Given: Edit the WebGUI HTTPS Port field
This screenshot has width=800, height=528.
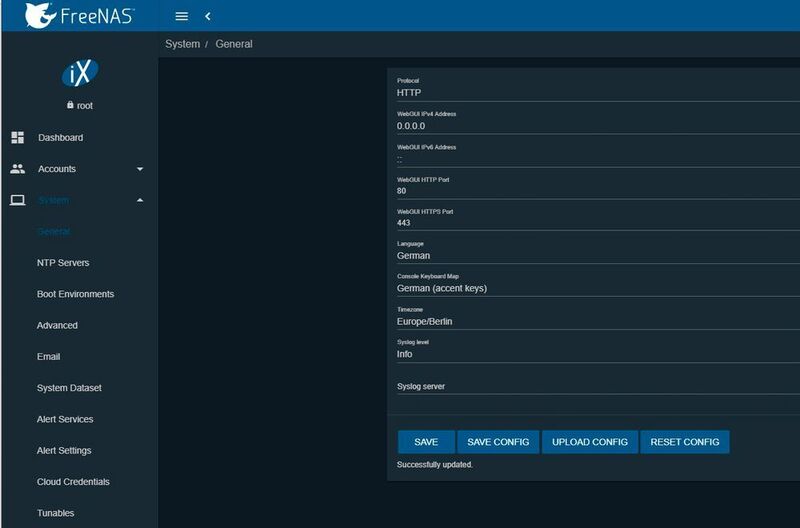Looking at the screenshot, I should (598, 223).
